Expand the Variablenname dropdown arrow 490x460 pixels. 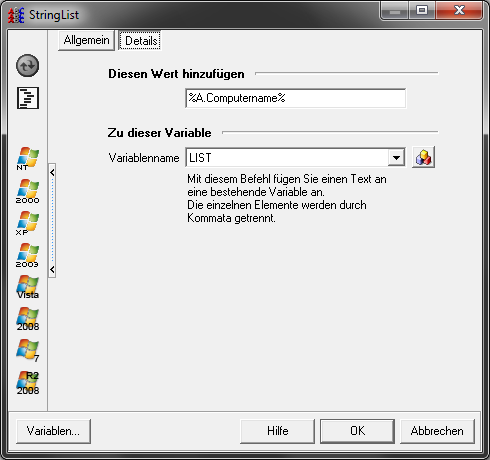click(396, 158)
